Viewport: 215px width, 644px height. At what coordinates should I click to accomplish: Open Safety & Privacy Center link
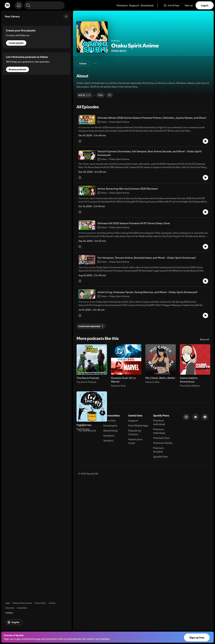point(22,603)
